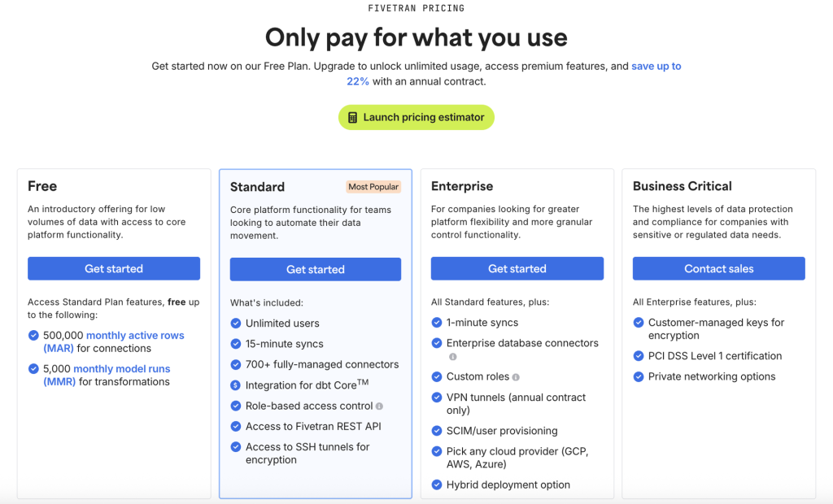This screenshot has height=504, width=833.
Task: Click Get started on the Free plan
Action: pyautogui.click(x=114, y=269)
